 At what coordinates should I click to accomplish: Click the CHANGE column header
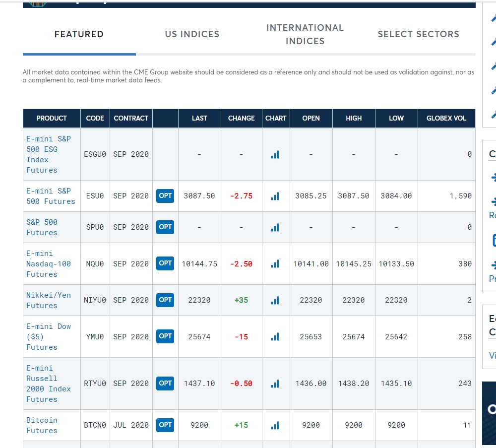point(242,119)
